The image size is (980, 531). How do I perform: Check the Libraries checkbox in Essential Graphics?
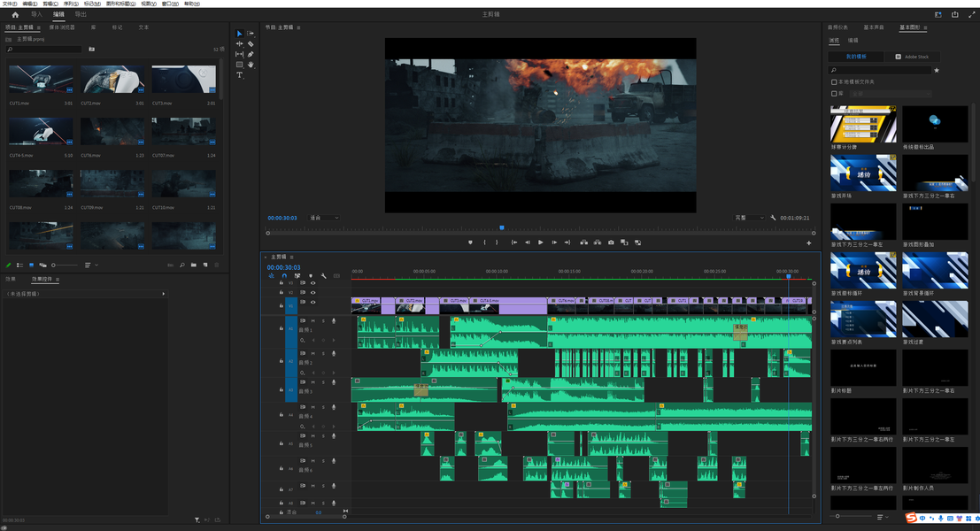(834, 94)
